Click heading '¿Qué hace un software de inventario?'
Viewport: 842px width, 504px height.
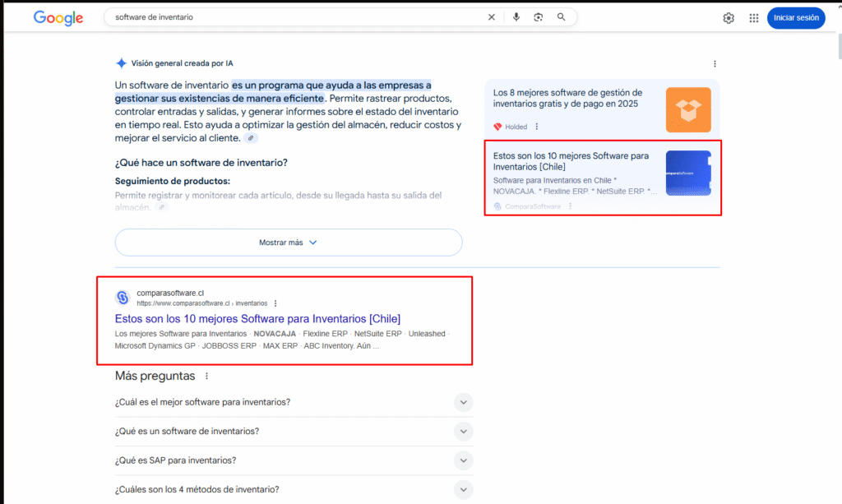(x=201, y=163)
